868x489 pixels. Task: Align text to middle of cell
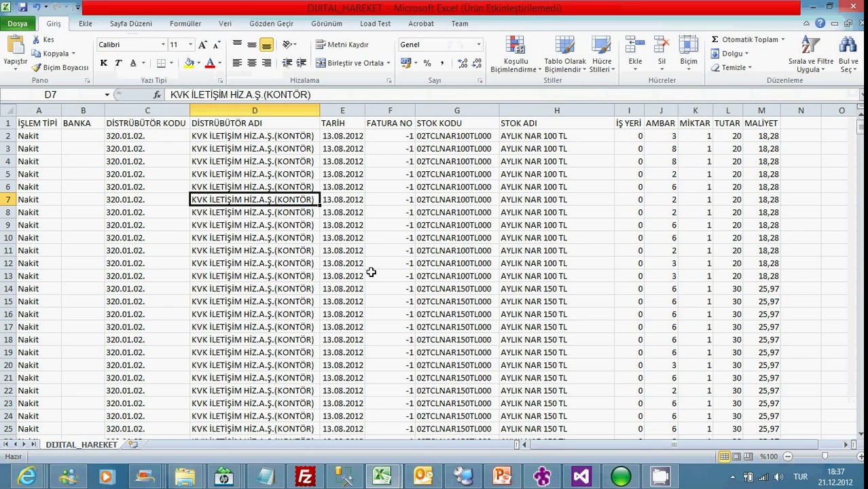252,44
